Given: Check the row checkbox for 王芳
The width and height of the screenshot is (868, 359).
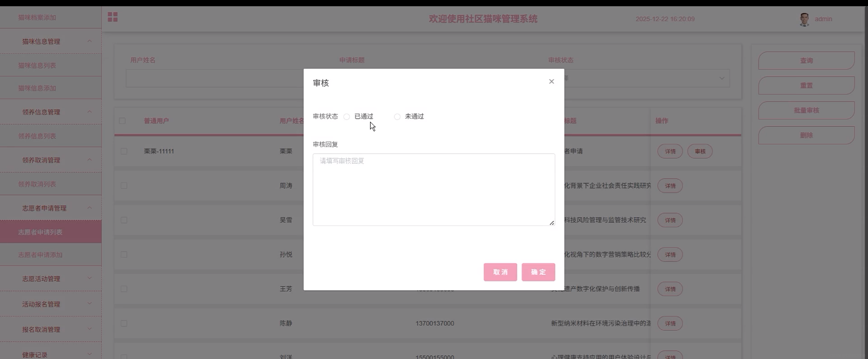Looking at the screenshot, I should pos(124,289).
